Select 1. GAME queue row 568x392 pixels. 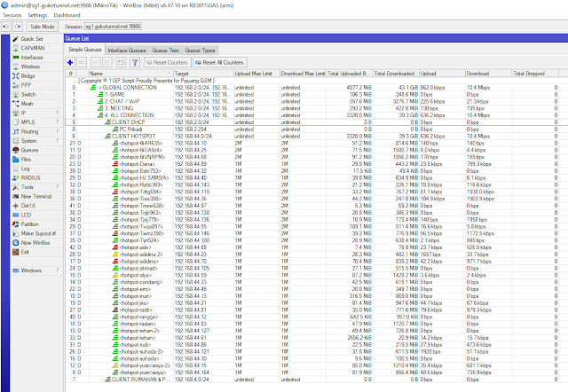(x=313, y=95)
